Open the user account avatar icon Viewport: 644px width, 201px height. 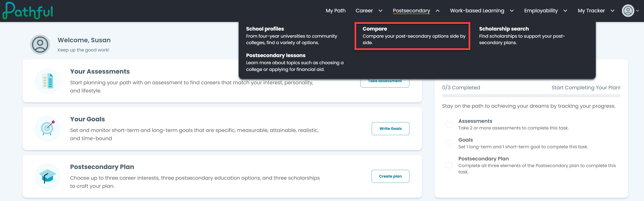[628, 11]
